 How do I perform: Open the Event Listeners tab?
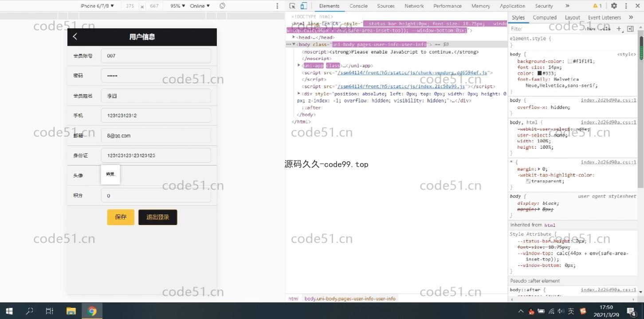pos(605,17)
